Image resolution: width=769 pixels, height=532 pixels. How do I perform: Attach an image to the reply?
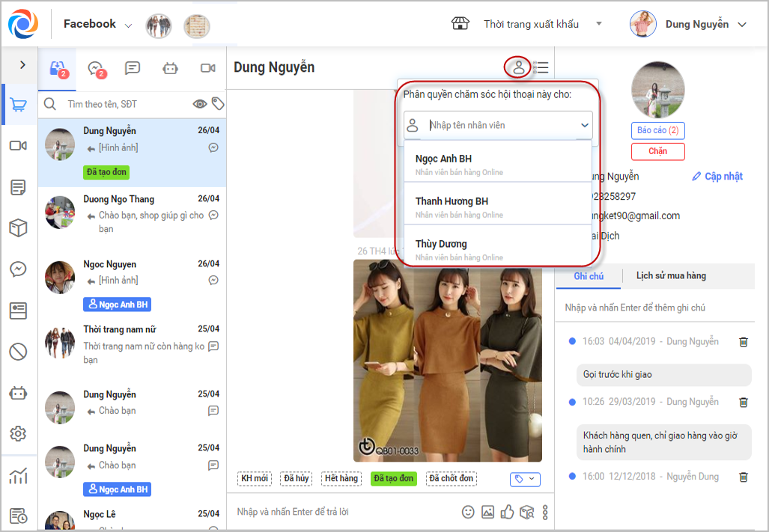pos(488,512)
